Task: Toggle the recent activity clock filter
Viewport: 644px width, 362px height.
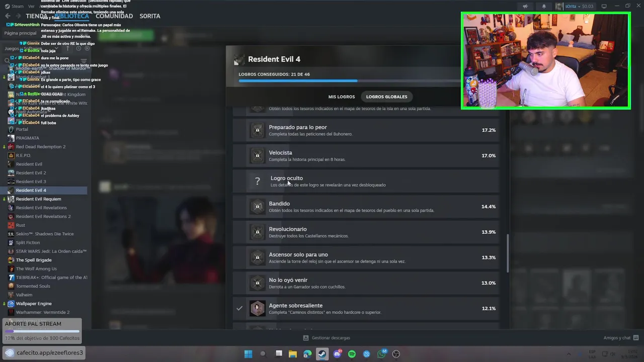Action: tap(78, 48)
